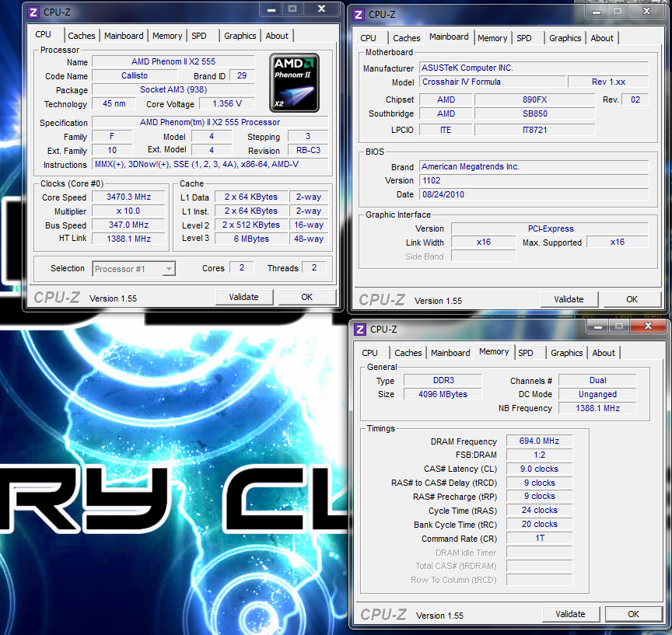Click the '694.0 MHz' DRAM frequency value
Viewport: 672px width, 635px height.
[x=540, y=441]
